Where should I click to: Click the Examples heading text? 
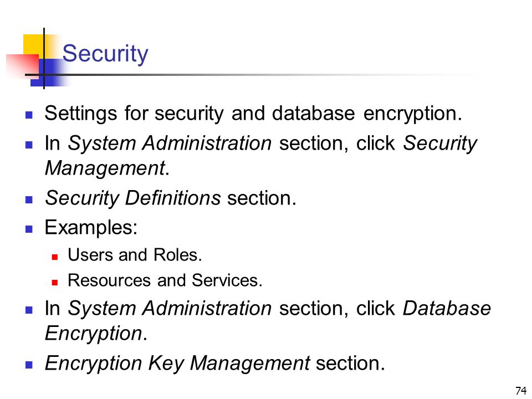tap(91, 228)
